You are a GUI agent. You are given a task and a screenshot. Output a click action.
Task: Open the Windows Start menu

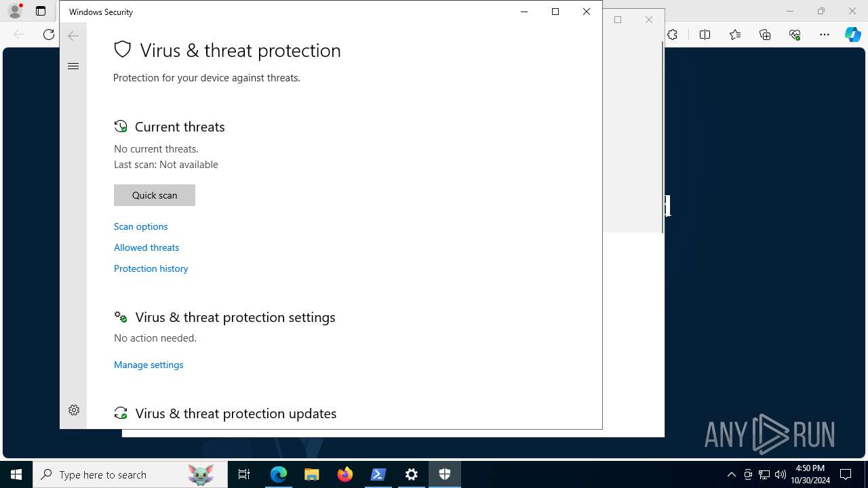(x=16, y=474)
